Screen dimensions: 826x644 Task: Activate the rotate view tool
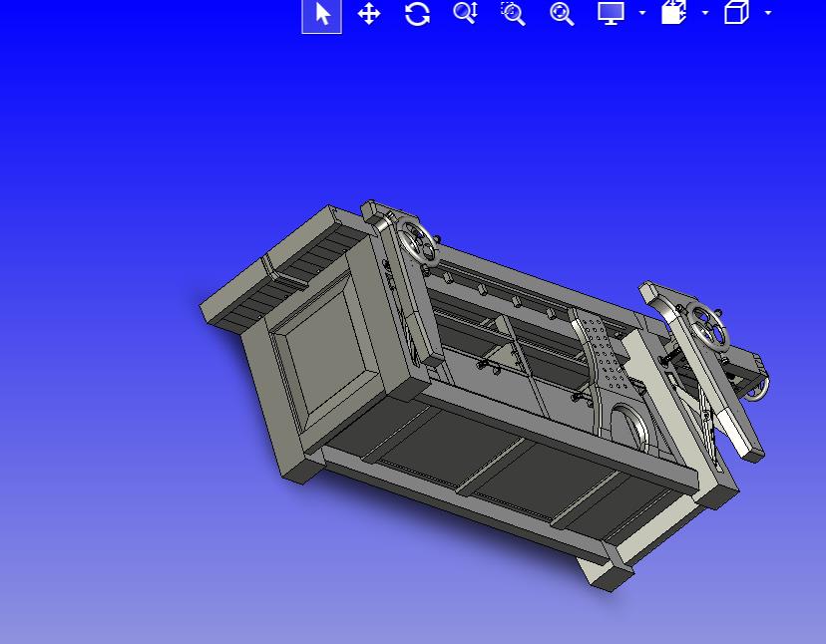point(417,14)
